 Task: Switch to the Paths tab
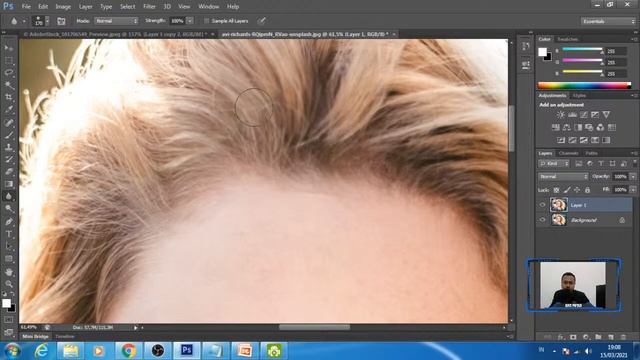[x=591, y=153]
